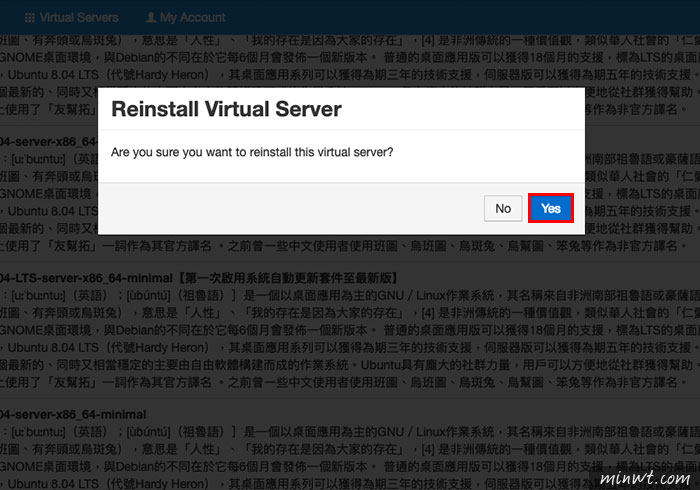Click the "Reinstall Virtual Server" dialog title

(x=226, y=109)
